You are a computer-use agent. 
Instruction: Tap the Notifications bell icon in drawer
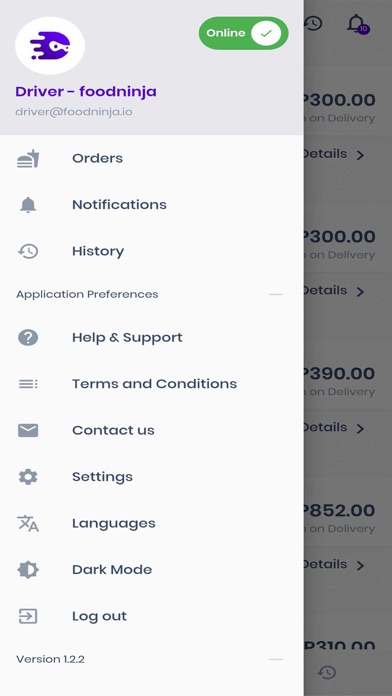coord(28,205)
